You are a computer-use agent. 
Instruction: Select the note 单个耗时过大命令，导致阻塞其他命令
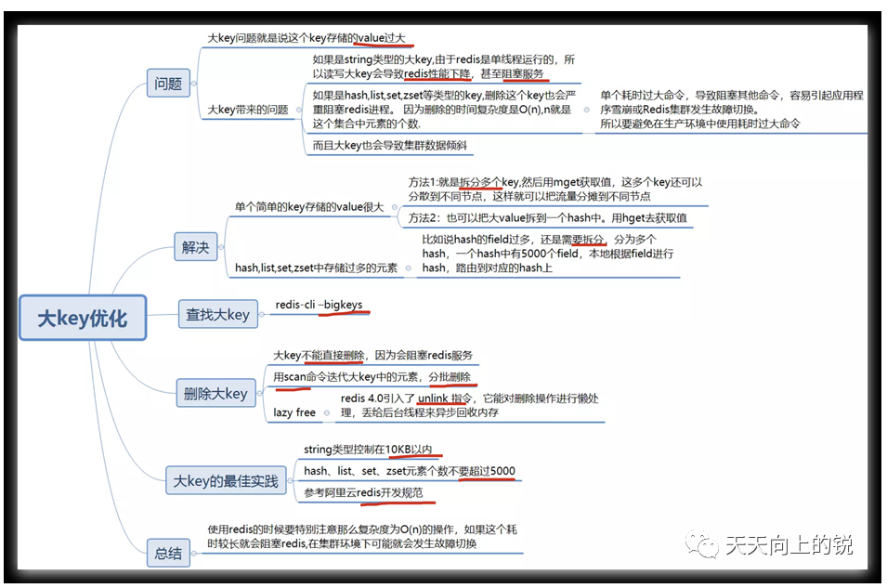click(x=732, y=110)
